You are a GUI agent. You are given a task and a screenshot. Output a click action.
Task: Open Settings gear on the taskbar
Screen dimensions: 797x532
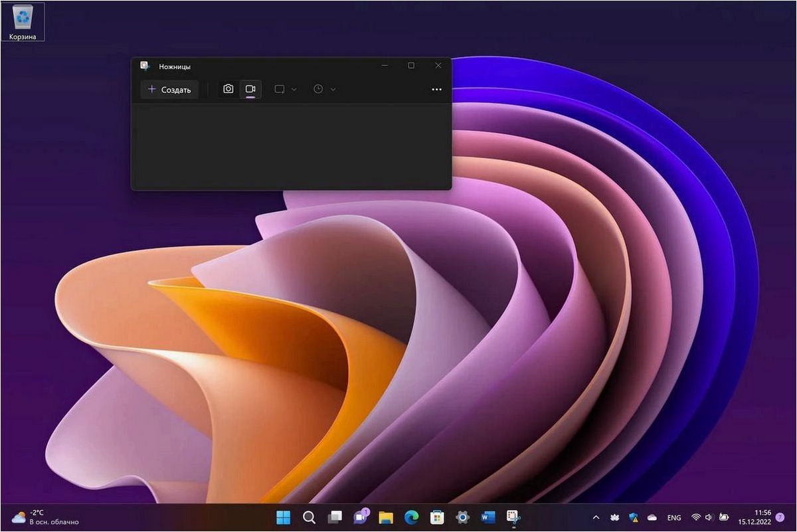(x=463, y=517)
